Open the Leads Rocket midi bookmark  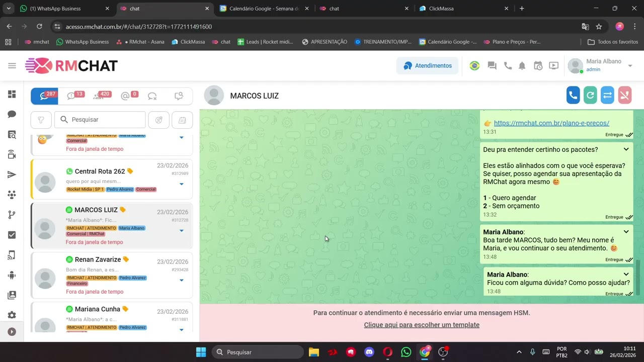(x=265, y=42)
